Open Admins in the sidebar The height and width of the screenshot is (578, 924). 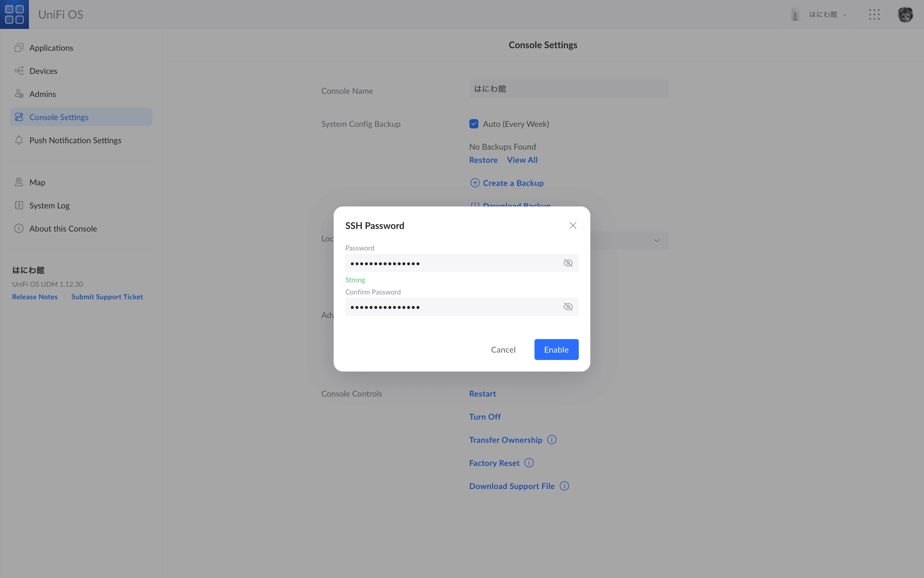[x=81, y=94]
